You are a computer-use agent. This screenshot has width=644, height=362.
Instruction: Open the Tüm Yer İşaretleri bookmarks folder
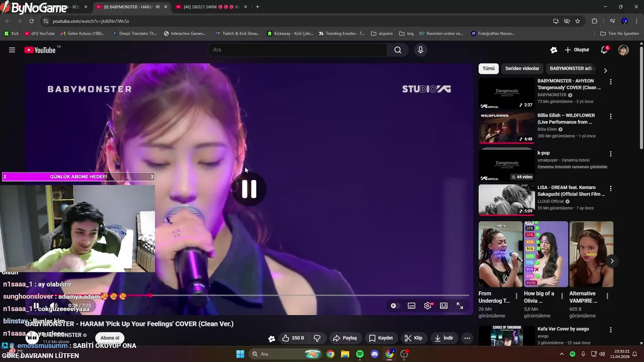(619, 34)
